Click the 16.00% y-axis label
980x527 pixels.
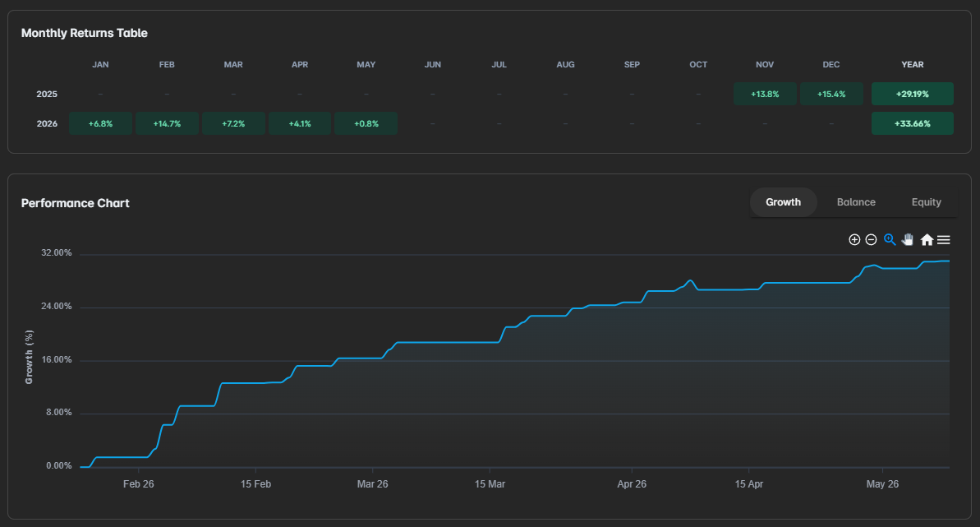pos(56,359)
